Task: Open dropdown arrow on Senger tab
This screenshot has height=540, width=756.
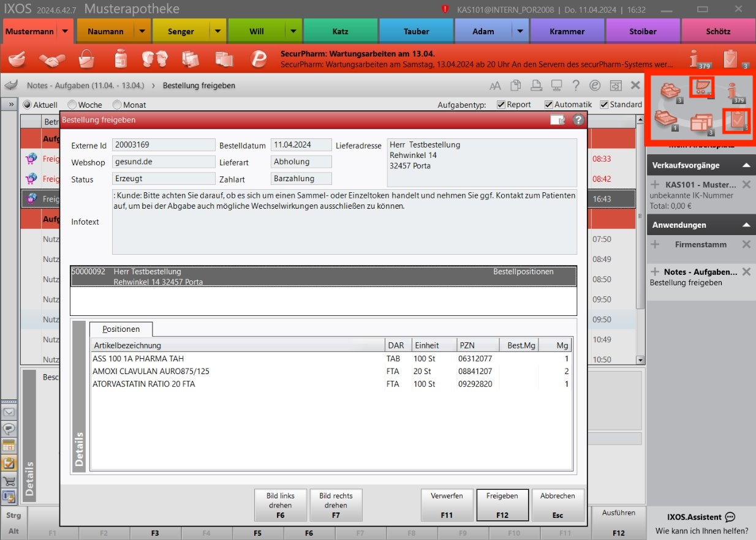Action: (x=218, y=31)
